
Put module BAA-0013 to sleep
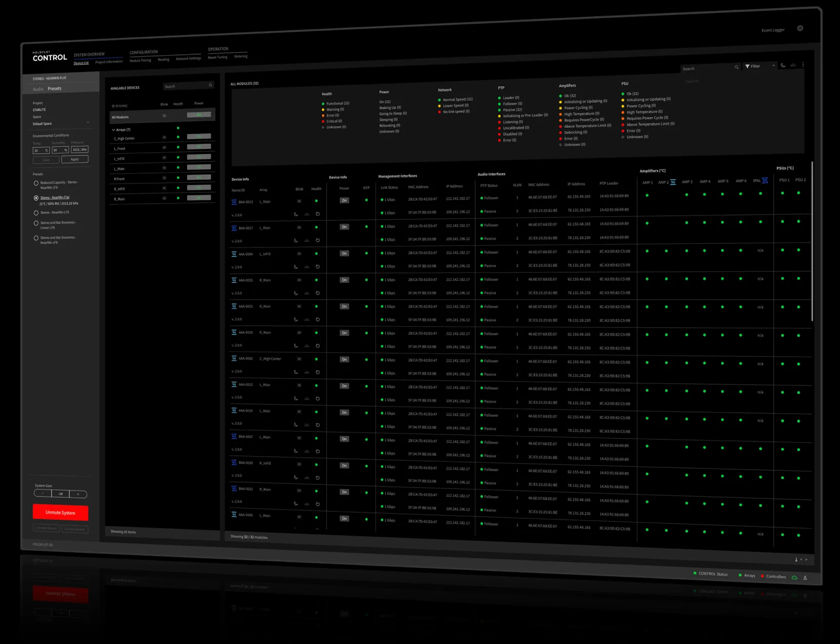296,214
